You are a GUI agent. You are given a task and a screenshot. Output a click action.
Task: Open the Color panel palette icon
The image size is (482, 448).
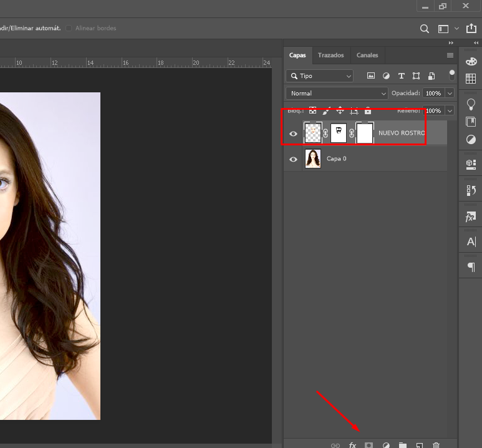click(x=471, y=61)
